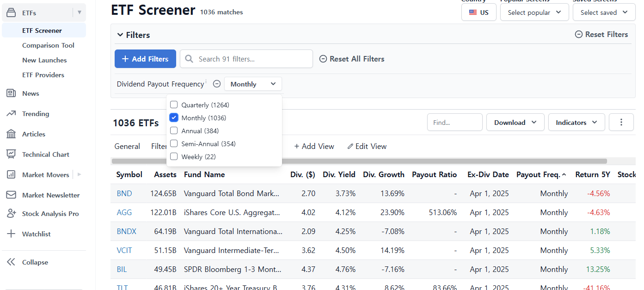Image resolution: width=644 pixels, height=290 pixels.
Task: Click Vanguard Total Bond Mark... fund name
Action: coord(232,193)
